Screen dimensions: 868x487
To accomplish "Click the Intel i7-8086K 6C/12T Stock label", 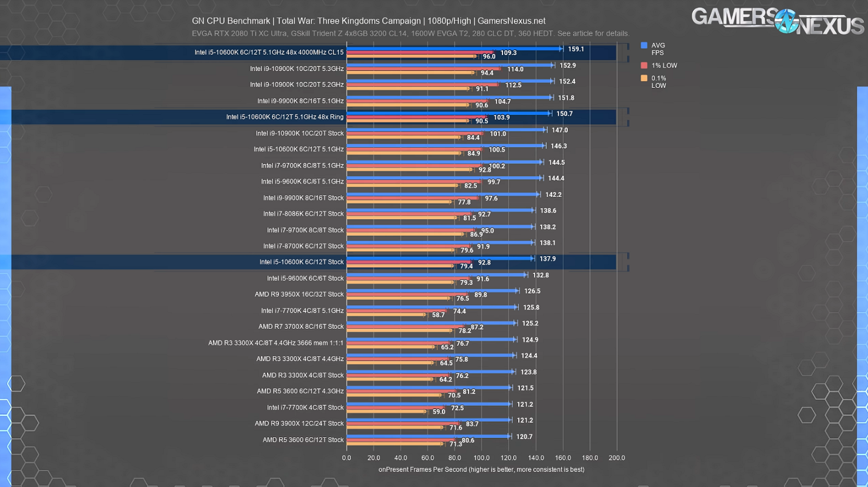I will tap(303, 214).
